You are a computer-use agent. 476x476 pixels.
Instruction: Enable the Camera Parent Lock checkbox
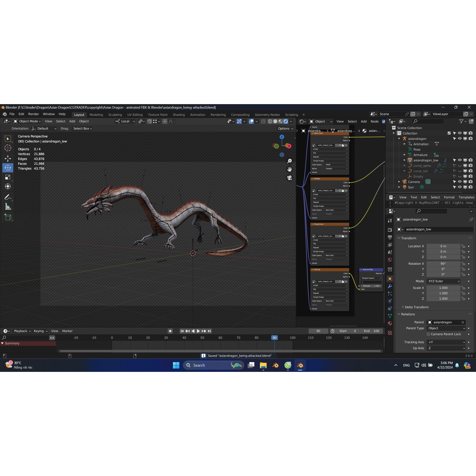(x=428, y=334)
